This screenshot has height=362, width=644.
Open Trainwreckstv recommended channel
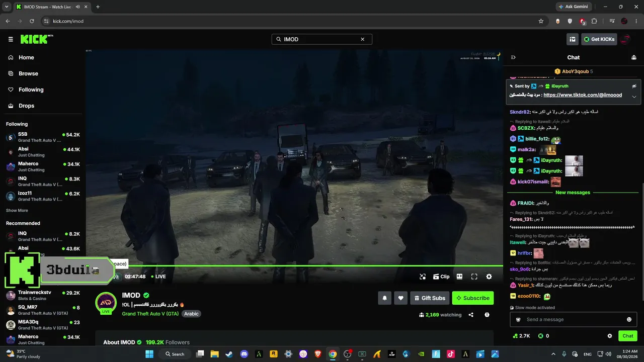[43, 295]
